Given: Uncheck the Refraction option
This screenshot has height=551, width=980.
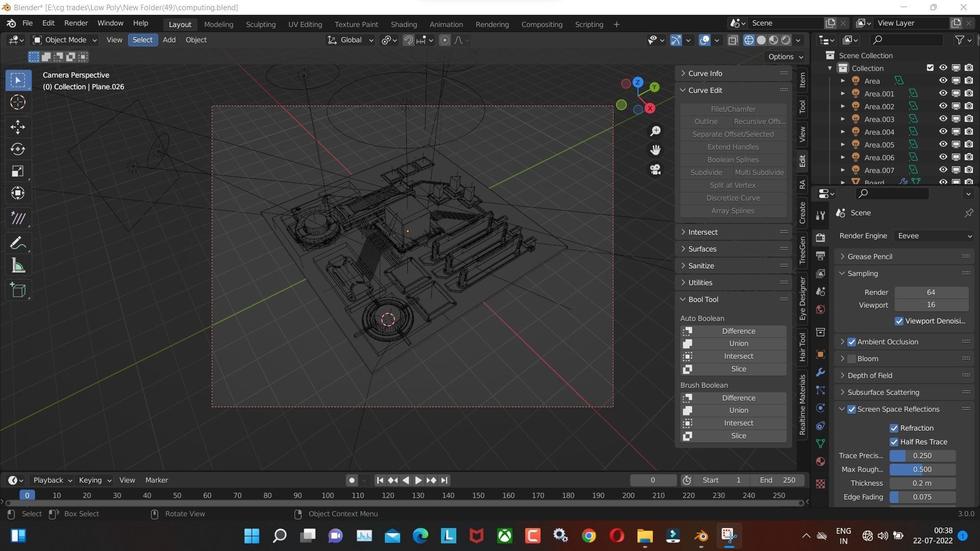Looking at the screenshot, I should (894, 428).
